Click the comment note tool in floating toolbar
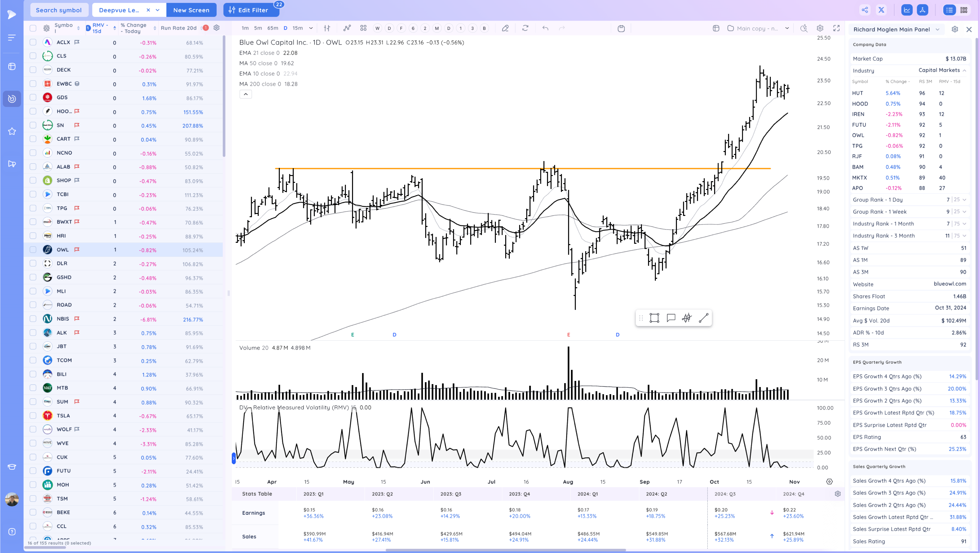The width and height of the screenshot is (980, 553). point(671,318)
